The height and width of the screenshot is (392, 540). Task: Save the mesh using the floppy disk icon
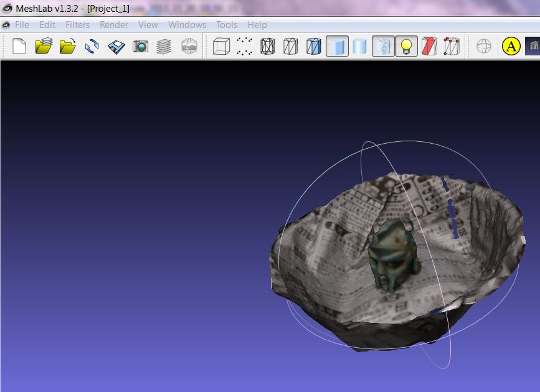(x=116, y=47)
